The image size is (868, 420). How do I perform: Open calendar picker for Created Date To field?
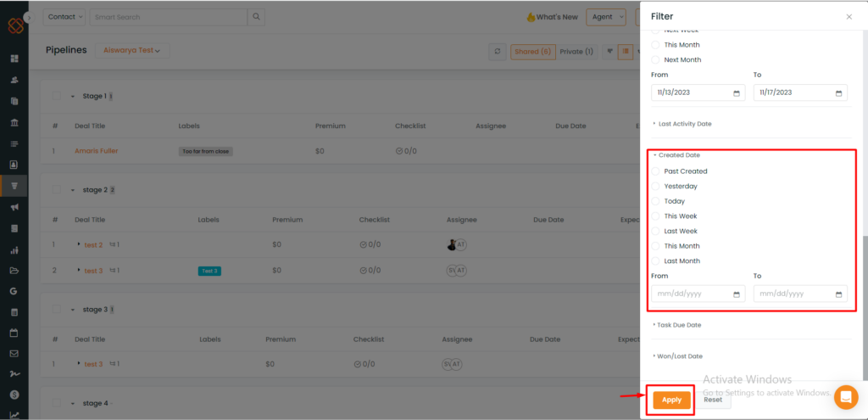pyautogui.click(x=838, y=294)
